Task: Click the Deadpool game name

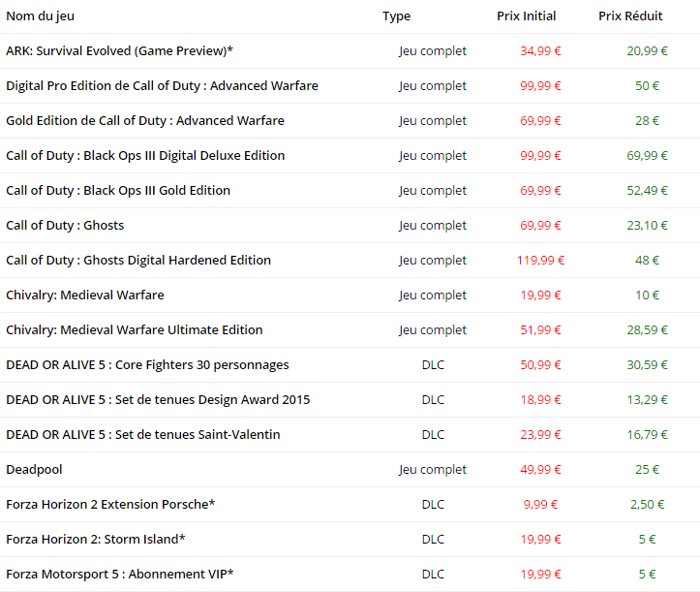Action: (x=34, y=470)
